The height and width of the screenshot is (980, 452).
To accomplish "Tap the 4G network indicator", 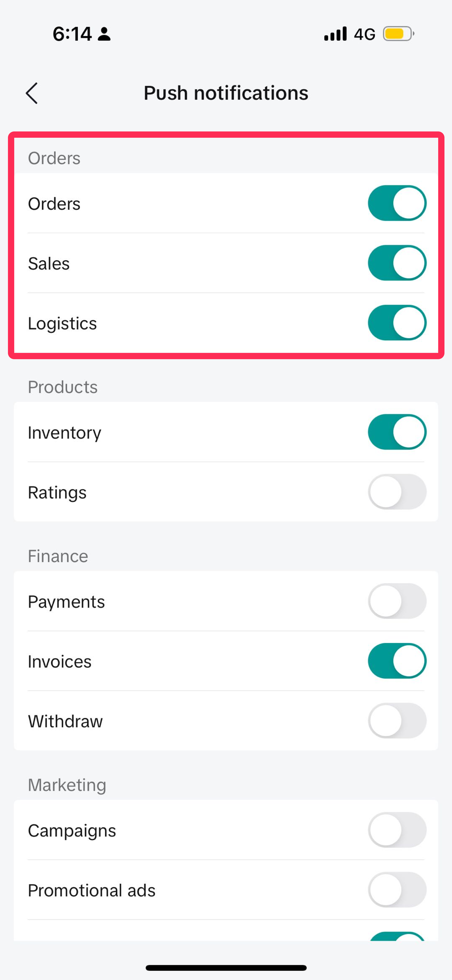I will click(x=365, y=34).
